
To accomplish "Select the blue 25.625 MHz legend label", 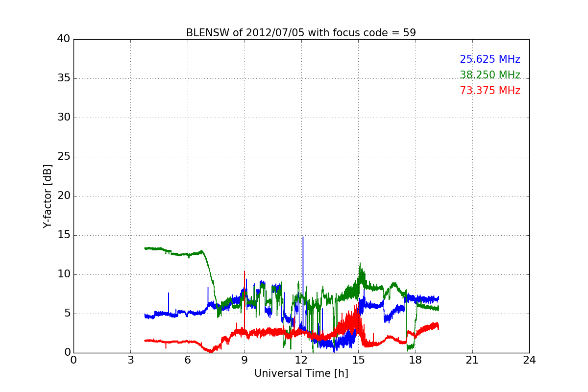I will click(490, 59).
